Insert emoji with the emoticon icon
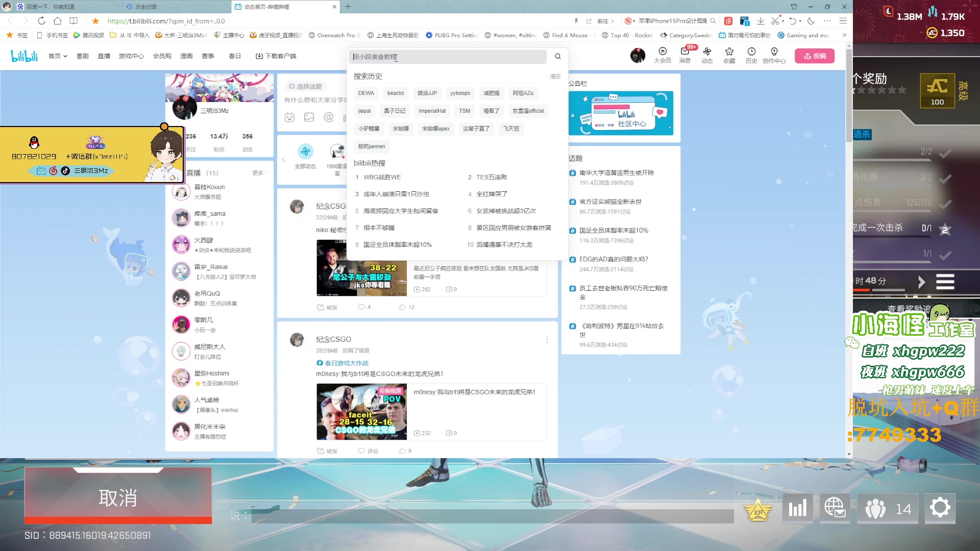The height and width of the screenshot is (551, 980). [289, 117]
